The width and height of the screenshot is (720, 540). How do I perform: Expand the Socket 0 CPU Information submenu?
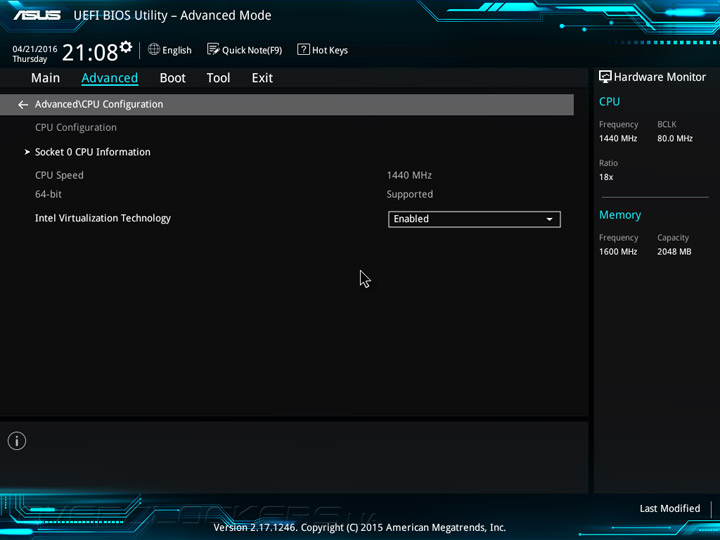click(92, 152)
